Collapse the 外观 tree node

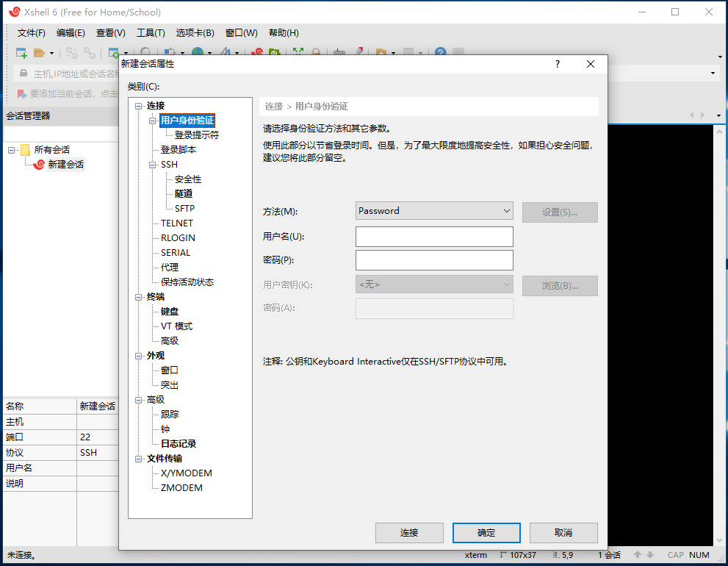tap(138, 356)
